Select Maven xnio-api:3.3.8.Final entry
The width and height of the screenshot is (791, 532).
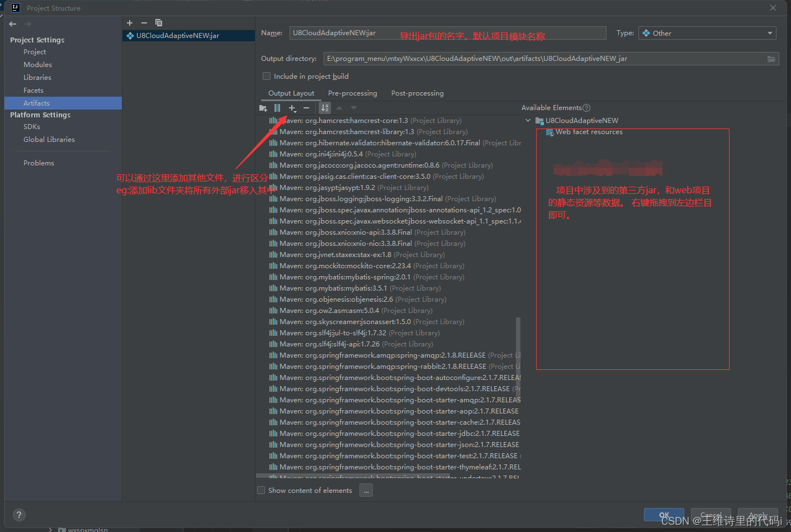pyautogui.click(x=367, y=232)
